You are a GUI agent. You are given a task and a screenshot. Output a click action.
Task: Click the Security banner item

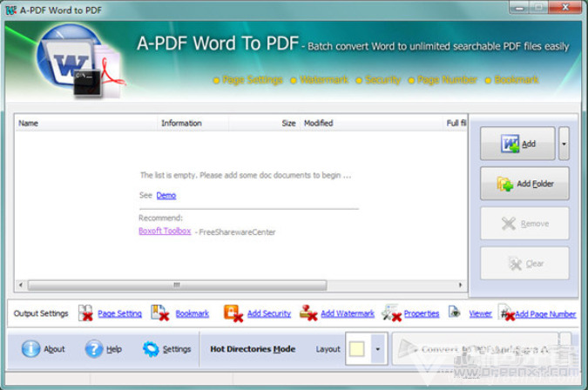(x=378, y=80)
